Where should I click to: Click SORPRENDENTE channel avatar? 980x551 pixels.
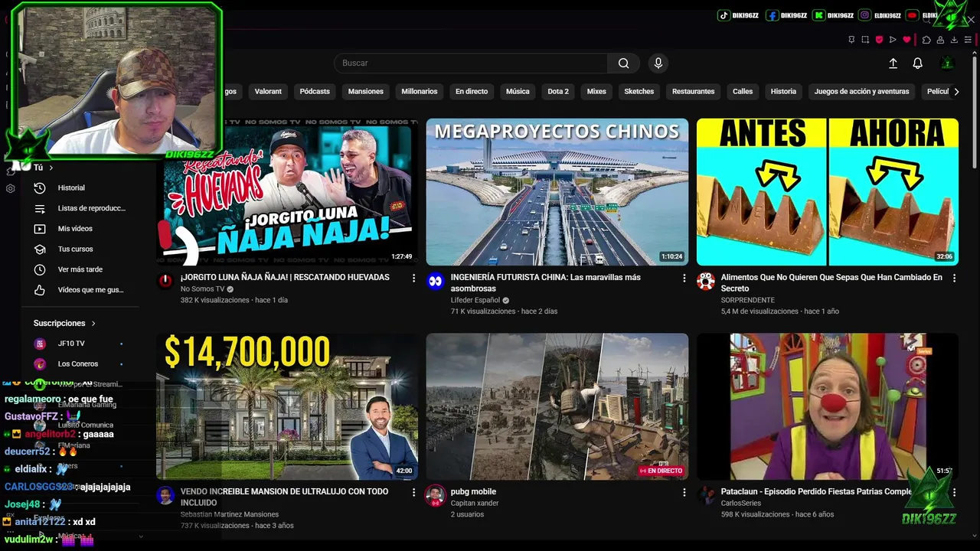[x=706, y=281]
